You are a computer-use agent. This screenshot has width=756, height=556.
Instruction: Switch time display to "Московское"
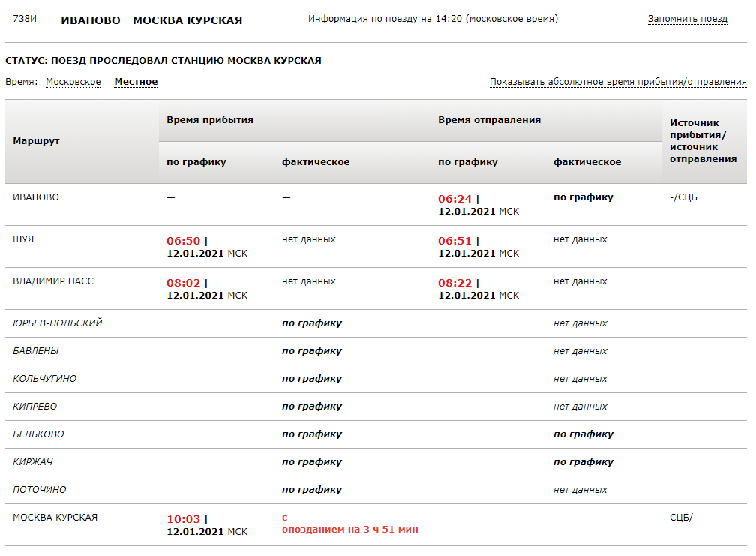pos(73,82)
